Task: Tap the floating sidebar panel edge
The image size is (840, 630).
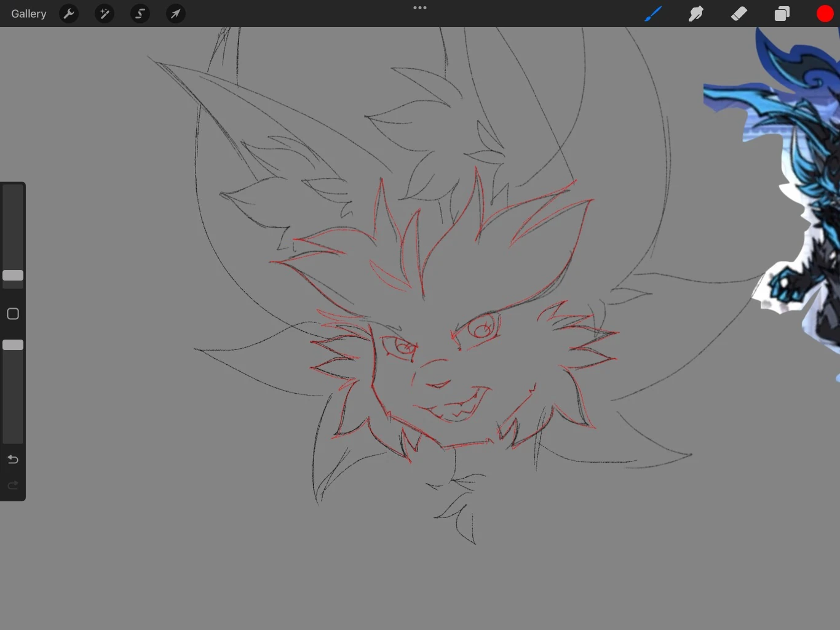Action: [12, 314]
